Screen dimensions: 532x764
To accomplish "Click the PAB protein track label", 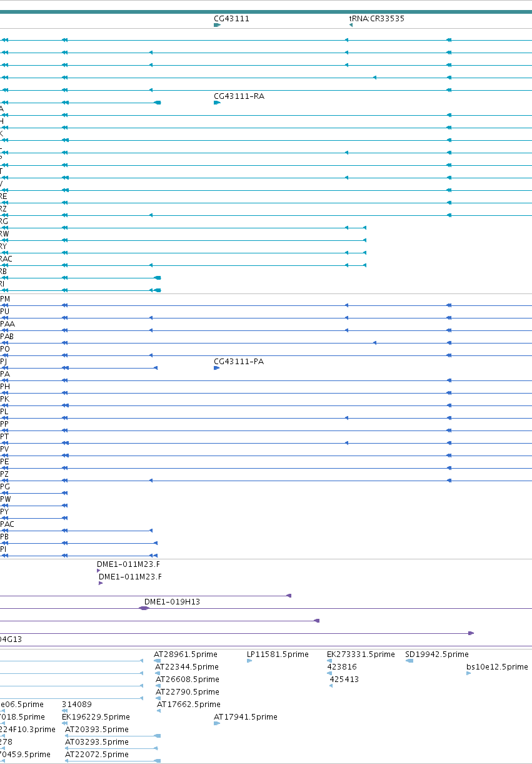I will pos(7,337).
